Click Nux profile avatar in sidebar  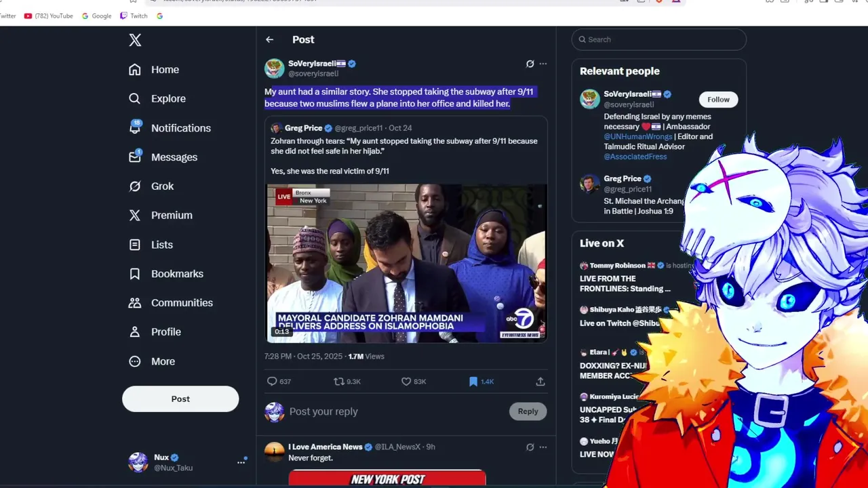[138, 462]
